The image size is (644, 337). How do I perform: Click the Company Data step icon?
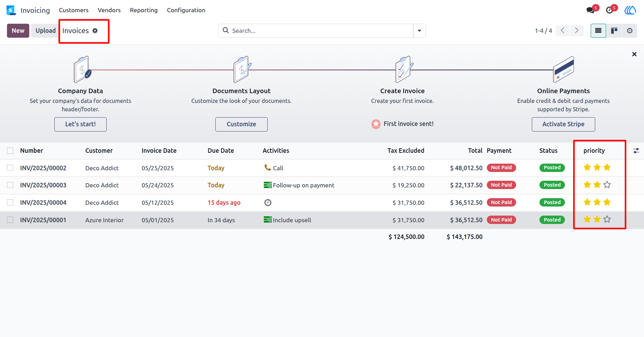pyautogui.click(x=82, y=69)
